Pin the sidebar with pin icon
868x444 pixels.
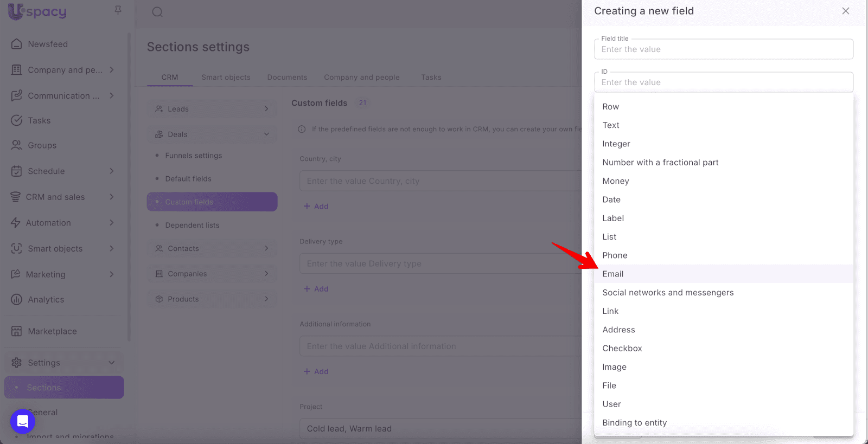pos(118,10)
